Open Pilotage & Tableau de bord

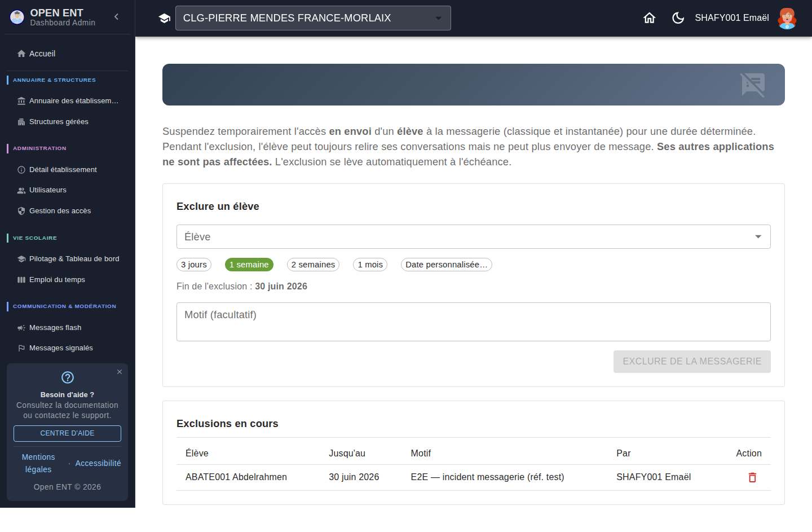point(67,259)
